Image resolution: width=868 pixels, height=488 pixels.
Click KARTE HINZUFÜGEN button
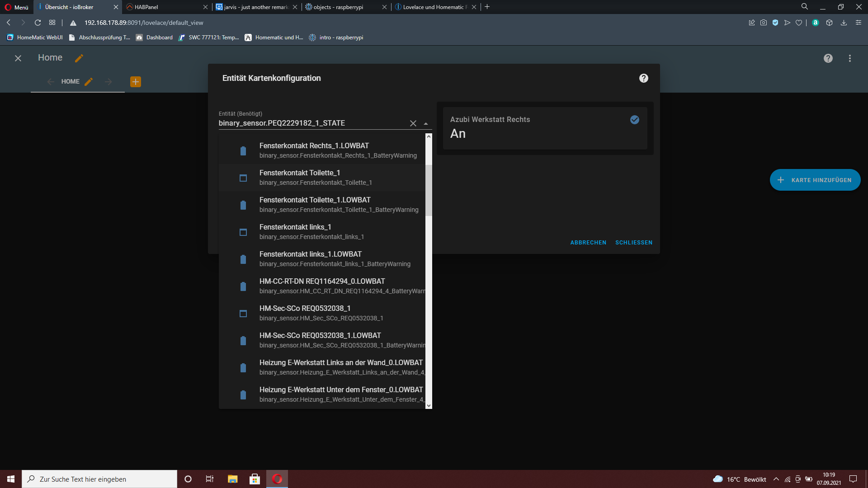coord(815,180)
